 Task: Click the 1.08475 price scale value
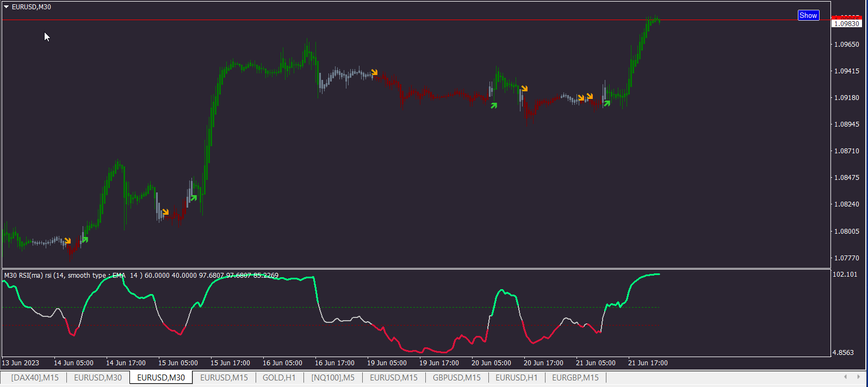(x=847, y=178)
